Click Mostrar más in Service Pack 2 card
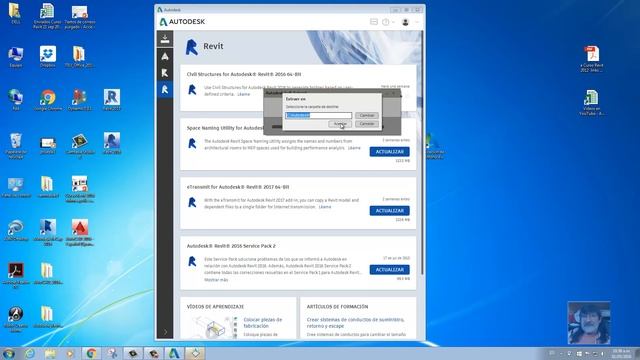 (x=216, y=280)
